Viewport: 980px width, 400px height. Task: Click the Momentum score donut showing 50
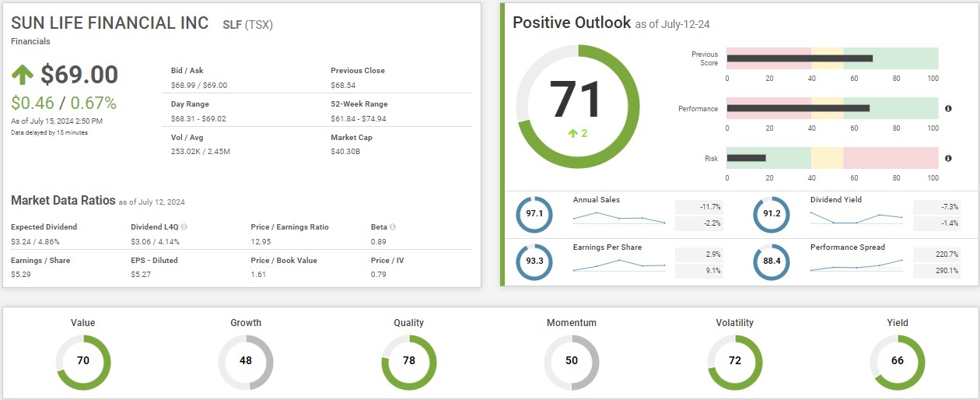(x=572, y=362)
